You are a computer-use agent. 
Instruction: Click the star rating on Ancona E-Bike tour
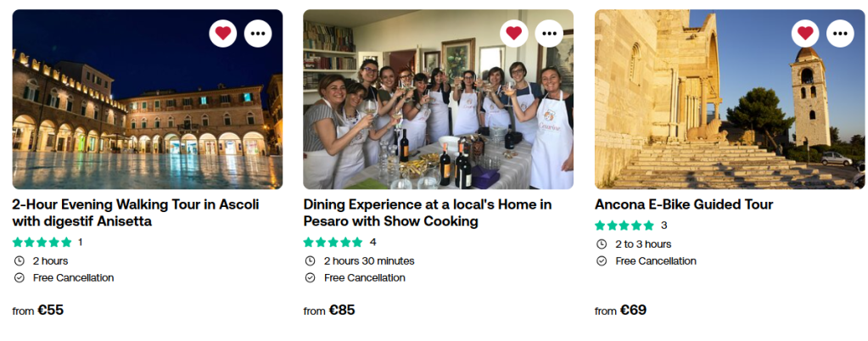(x=624, y=226)
